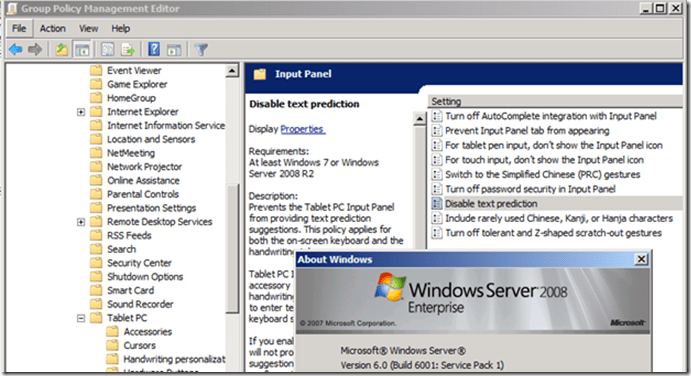The width and height of the screenshot is (691, 376).
Task: Select Sound Recorder tree item
Action: point(140,304)
